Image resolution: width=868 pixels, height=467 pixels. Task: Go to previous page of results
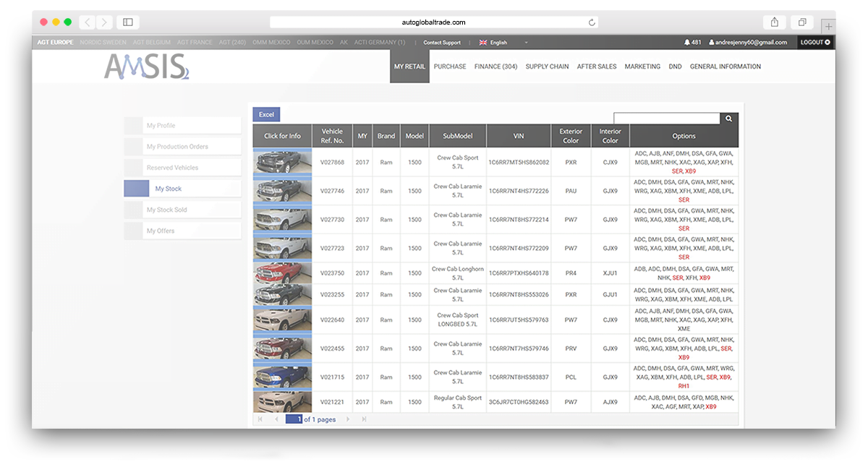(x=276, y=419)
